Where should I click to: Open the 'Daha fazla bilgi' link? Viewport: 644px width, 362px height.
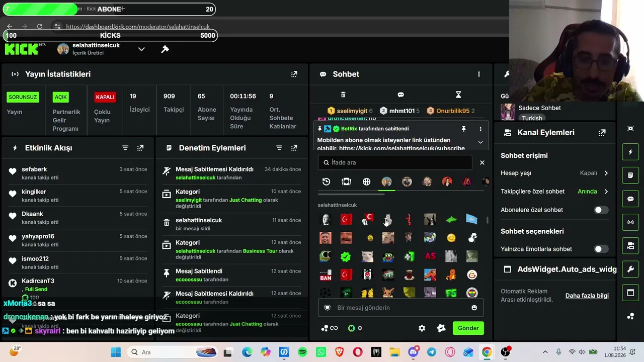[x=587, y=296]
